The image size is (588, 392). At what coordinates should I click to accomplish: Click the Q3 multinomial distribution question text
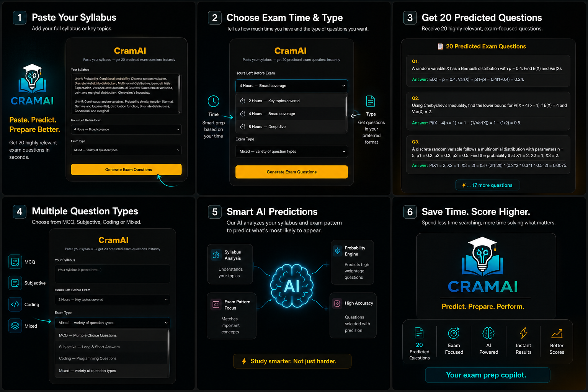point(488,152)
